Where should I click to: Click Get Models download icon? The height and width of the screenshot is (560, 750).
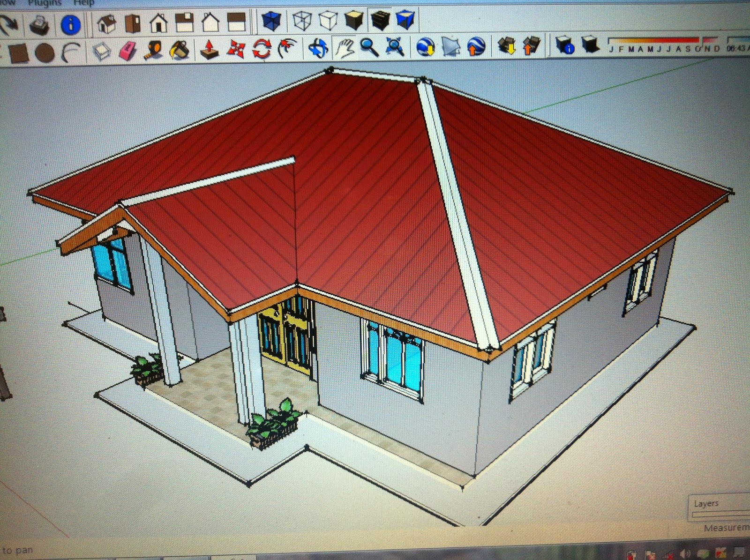(507, 46)
